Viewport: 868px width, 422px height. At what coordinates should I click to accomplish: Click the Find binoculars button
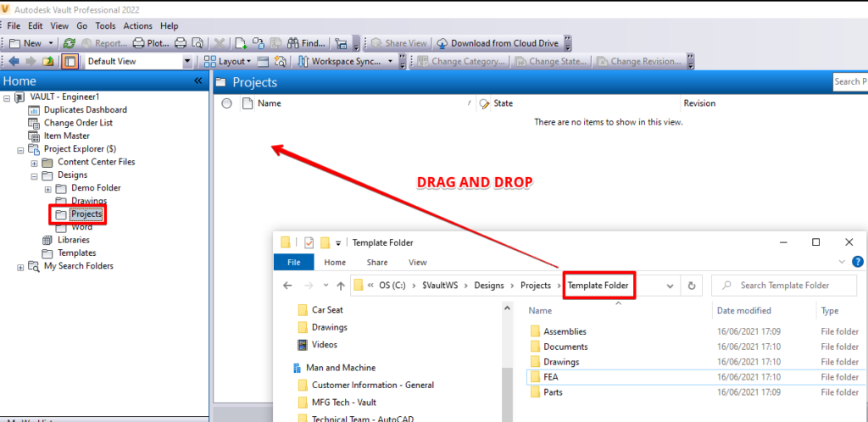[x=306, y=43]
